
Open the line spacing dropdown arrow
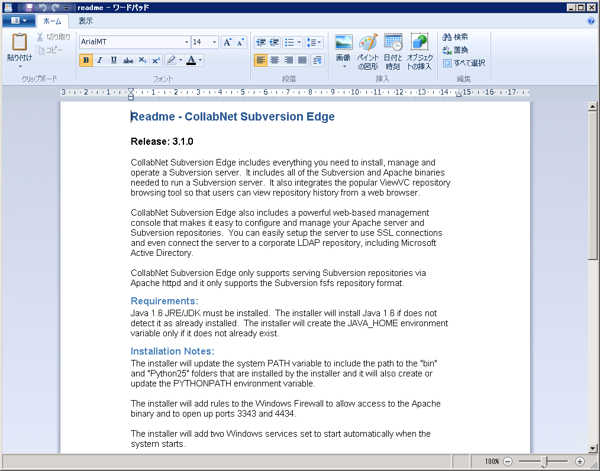coord(319,42)
